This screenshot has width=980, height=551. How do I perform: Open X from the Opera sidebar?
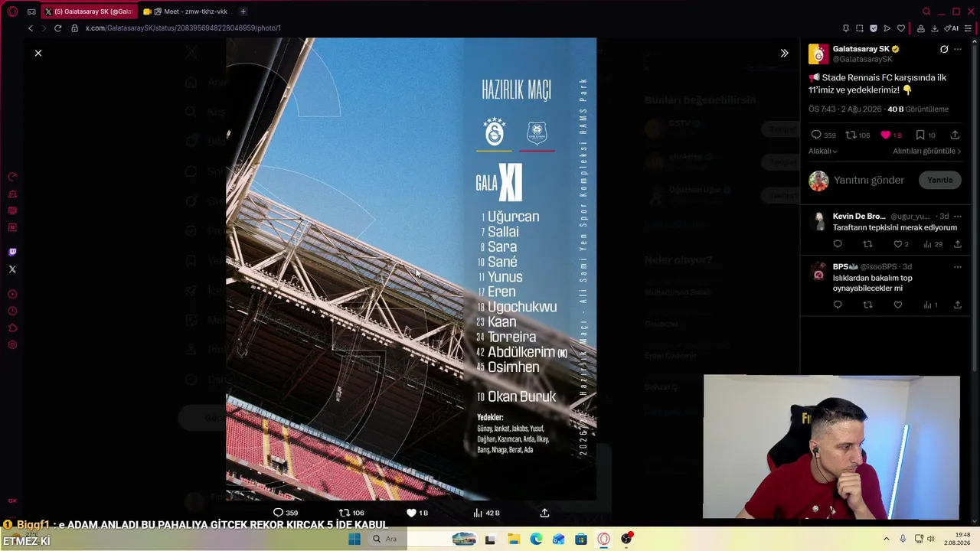click(12, 269)
